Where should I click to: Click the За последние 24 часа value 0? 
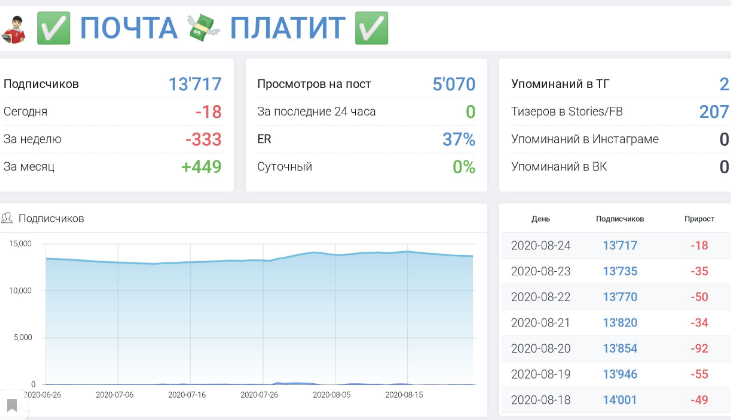point(470,112)
